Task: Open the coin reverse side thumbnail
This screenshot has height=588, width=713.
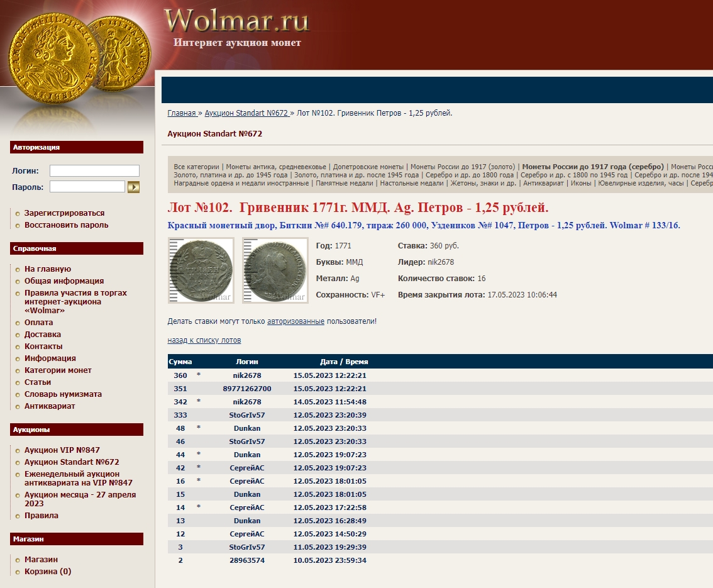Action: click(x=201, y=270)
